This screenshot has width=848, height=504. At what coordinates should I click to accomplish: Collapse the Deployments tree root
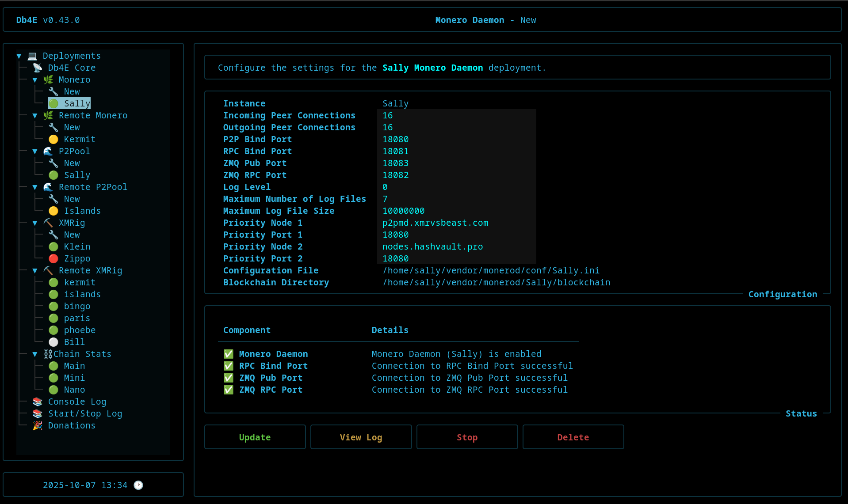point(19,56)
